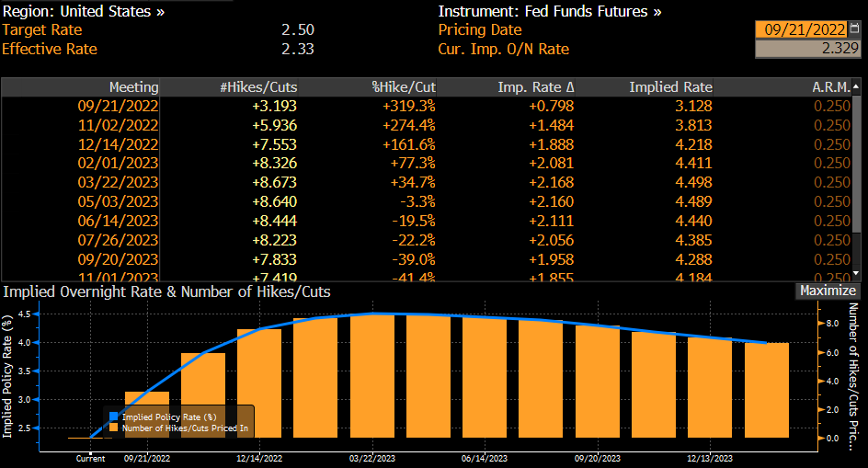Select the 07/26/2023 meeting row date

click(x=118, y=240)
